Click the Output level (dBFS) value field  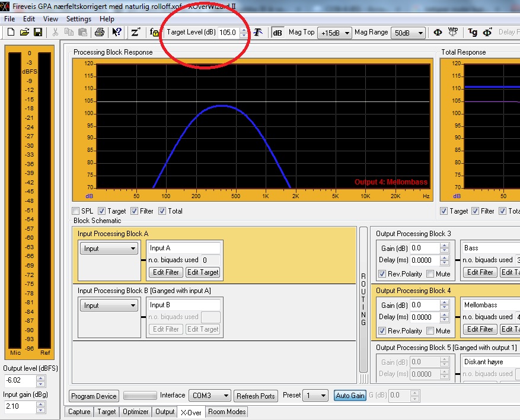tap(20, 380)
